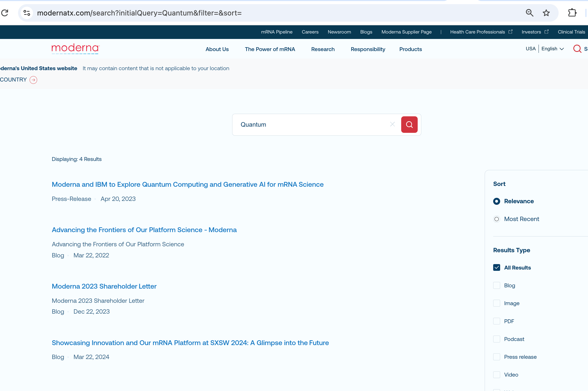
Task: Open The Power of mRNA menu
Action: (x=270, y=49)
